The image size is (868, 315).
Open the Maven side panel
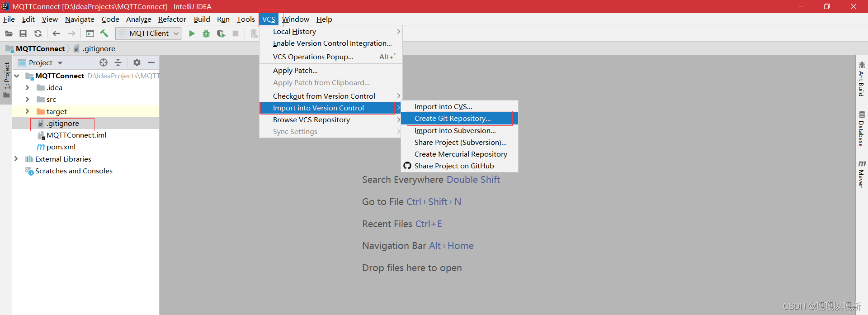tap(862, 174)
